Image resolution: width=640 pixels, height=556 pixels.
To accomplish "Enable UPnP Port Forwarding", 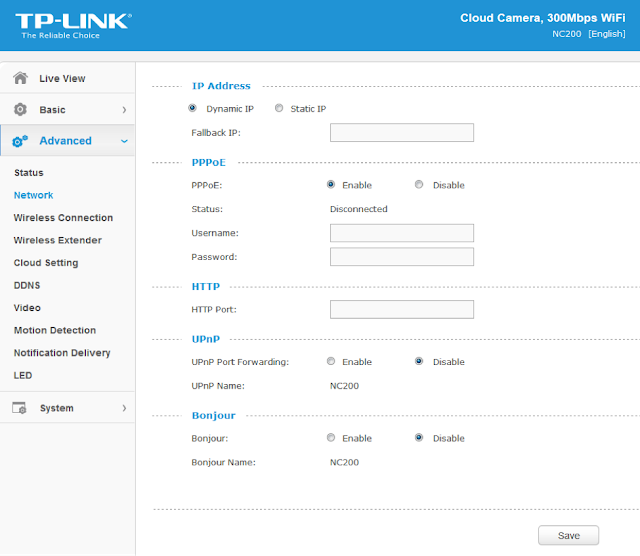I will pyautogui.click(x=331, y=362).
